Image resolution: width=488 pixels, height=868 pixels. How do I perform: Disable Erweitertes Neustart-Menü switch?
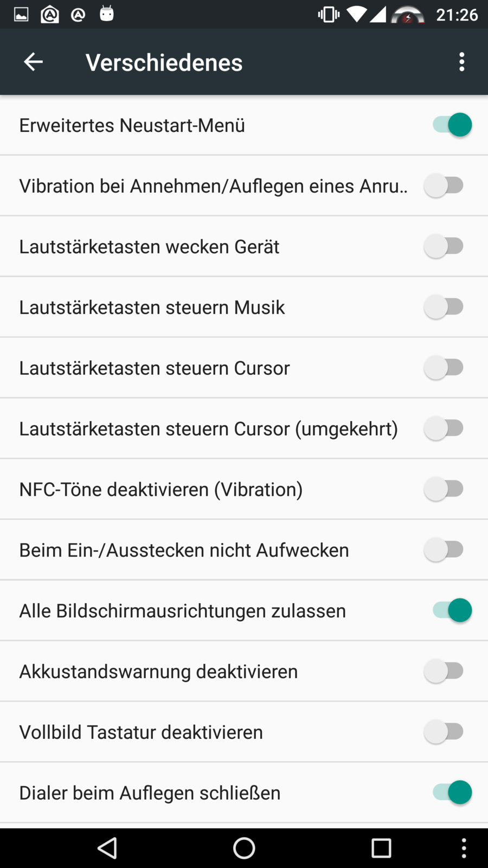pyautogui.click(x=452, y=125)
